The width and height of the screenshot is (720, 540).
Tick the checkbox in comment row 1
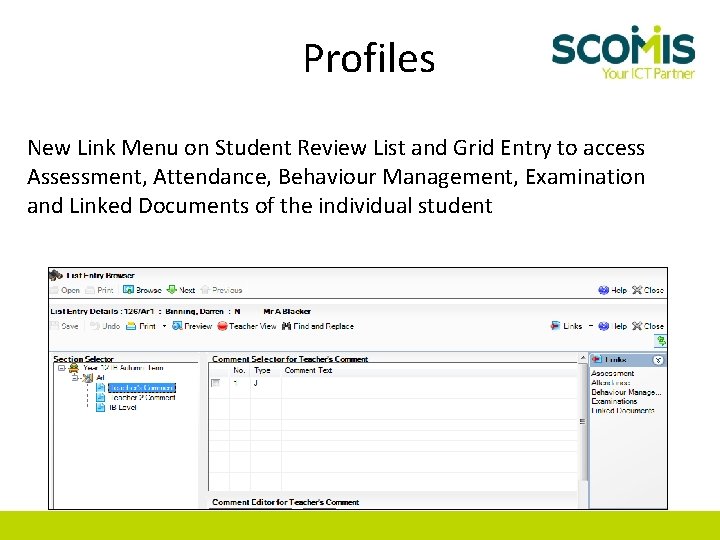pos(215,382)
